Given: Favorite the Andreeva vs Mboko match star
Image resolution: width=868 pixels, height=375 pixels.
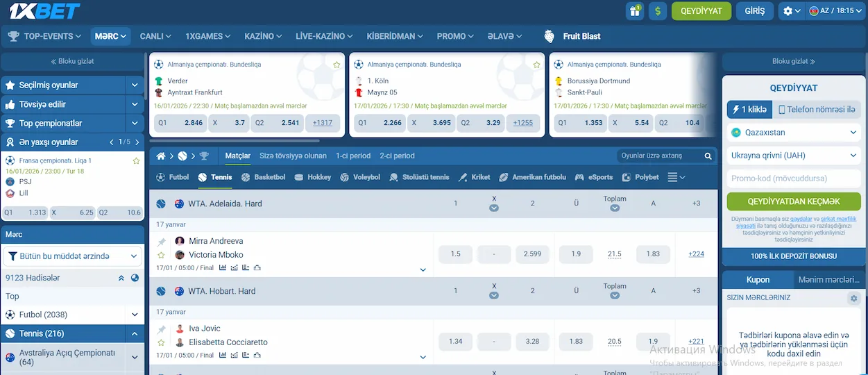Looking at the screenshot, I should pyautogui.click(x=161, y=255).
